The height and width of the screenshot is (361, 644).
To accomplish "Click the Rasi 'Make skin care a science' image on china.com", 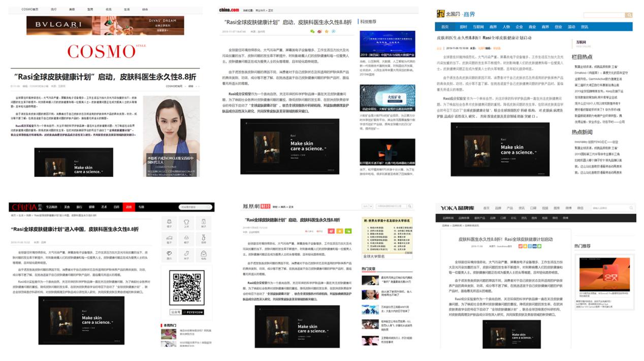I will (x=289, y=147).
